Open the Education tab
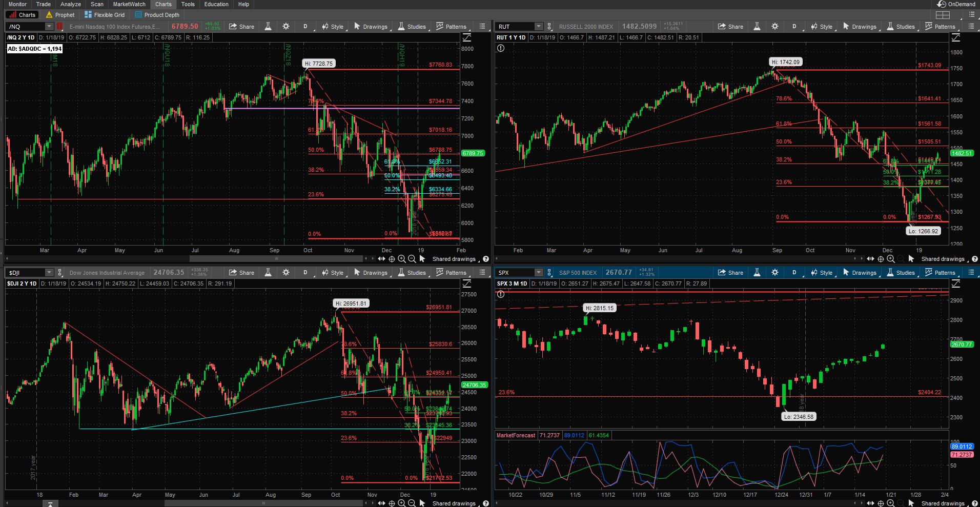Viewport: 980px width, 507px height. pos(216,4)
